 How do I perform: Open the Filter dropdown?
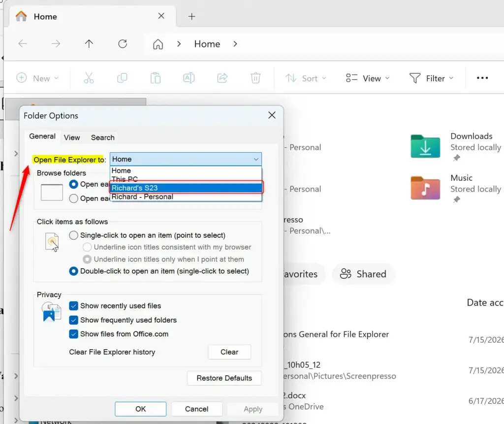pos(431,78)
